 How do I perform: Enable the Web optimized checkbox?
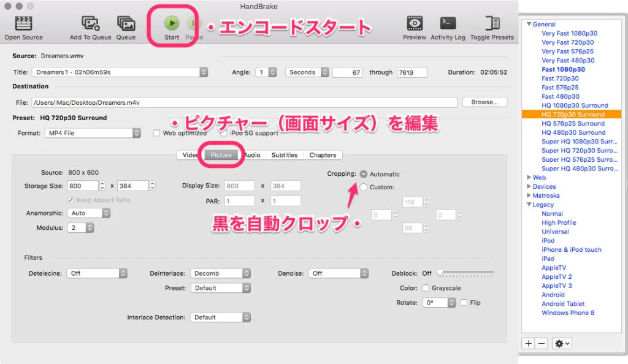(x=156, y=133)
